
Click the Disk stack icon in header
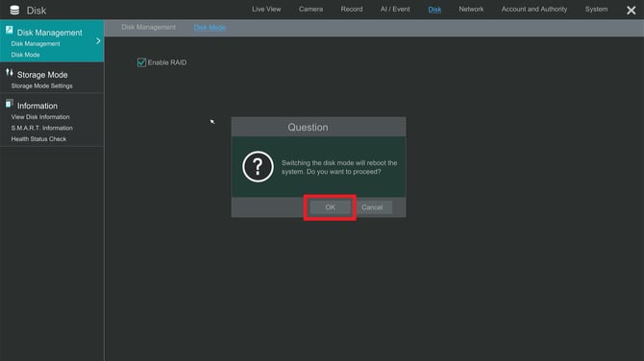[x=14, y=11]
